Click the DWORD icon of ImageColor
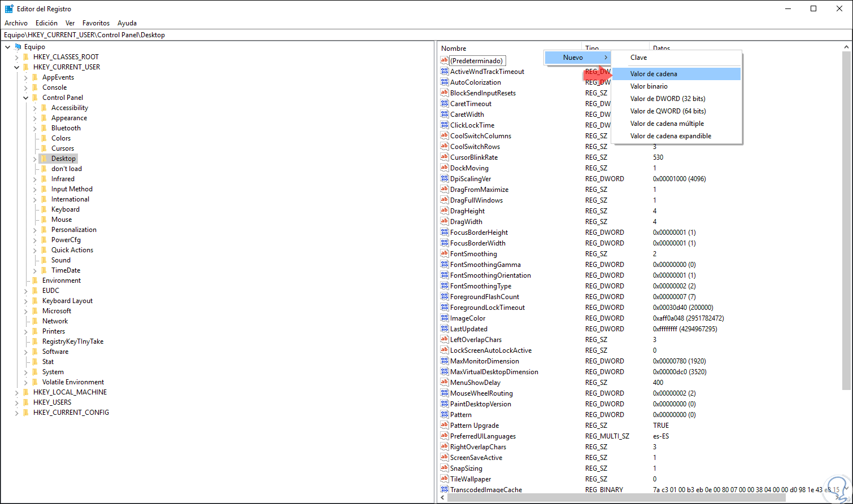The width and height of the screenshot is (853, 504). [x=445, y=318]
